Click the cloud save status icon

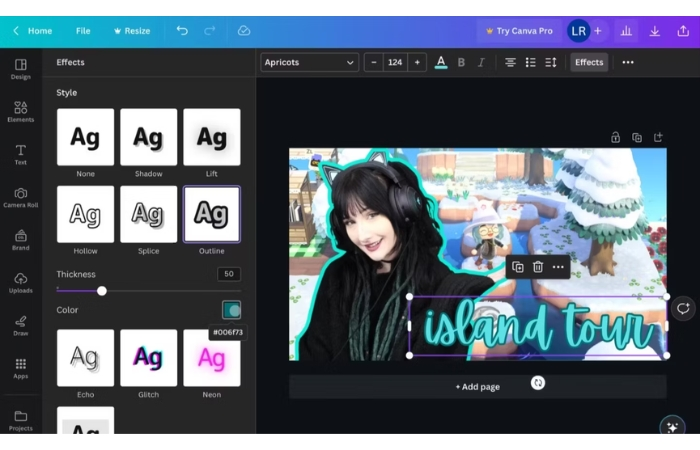244,31
